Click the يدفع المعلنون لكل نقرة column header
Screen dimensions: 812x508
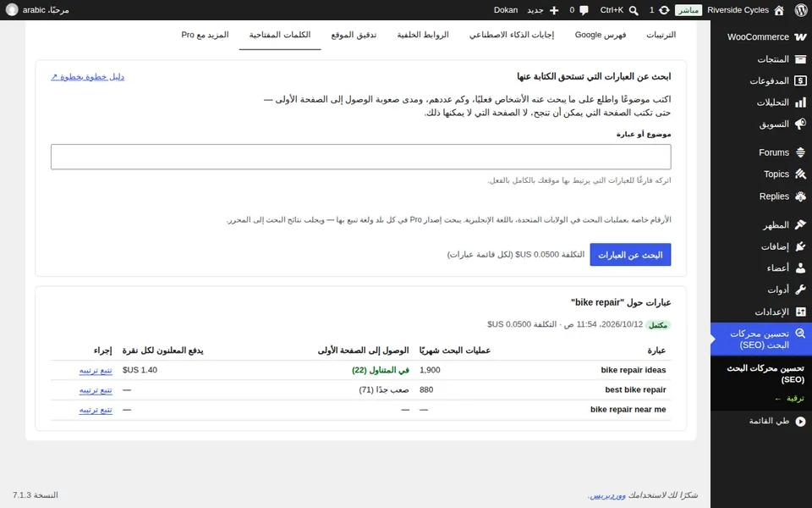pyautogui.click(x=162, y=351)
